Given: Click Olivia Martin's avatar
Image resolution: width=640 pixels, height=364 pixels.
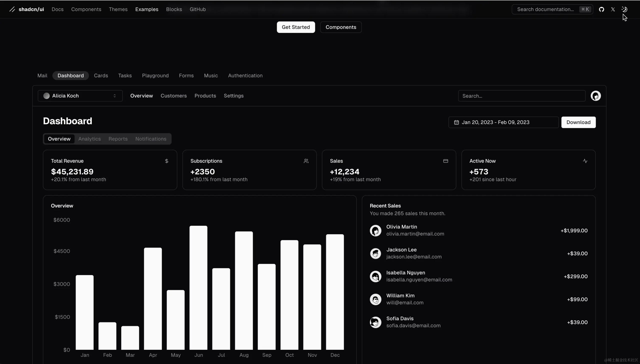Looking at the screenshot, I should (x=375, y=230).
